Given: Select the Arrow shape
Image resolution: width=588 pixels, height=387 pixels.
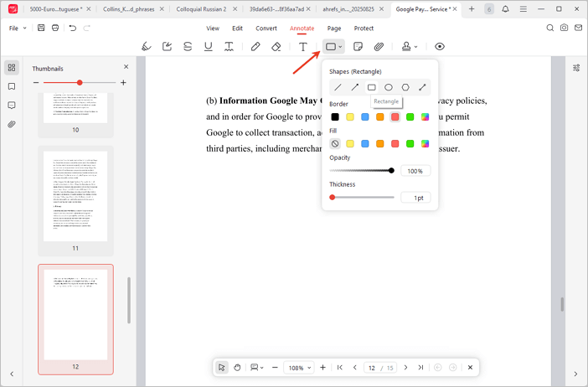Looking at the screenshot, I should pos(355,87).
